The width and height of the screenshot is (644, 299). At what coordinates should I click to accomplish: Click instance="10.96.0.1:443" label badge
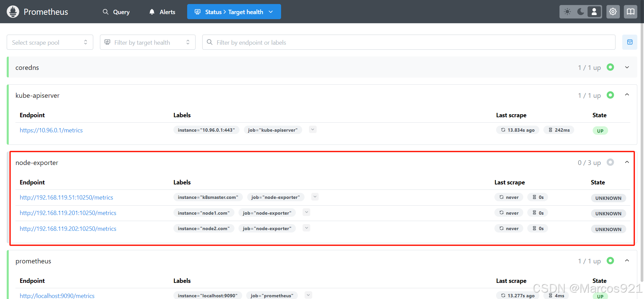pyautogui.click(x=206, y=130)
